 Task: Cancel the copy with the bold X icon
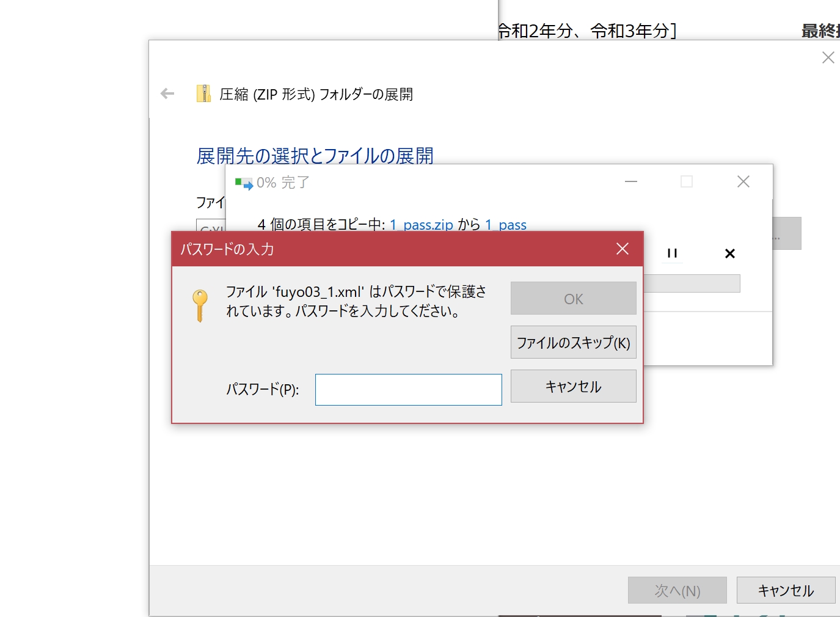729,254
